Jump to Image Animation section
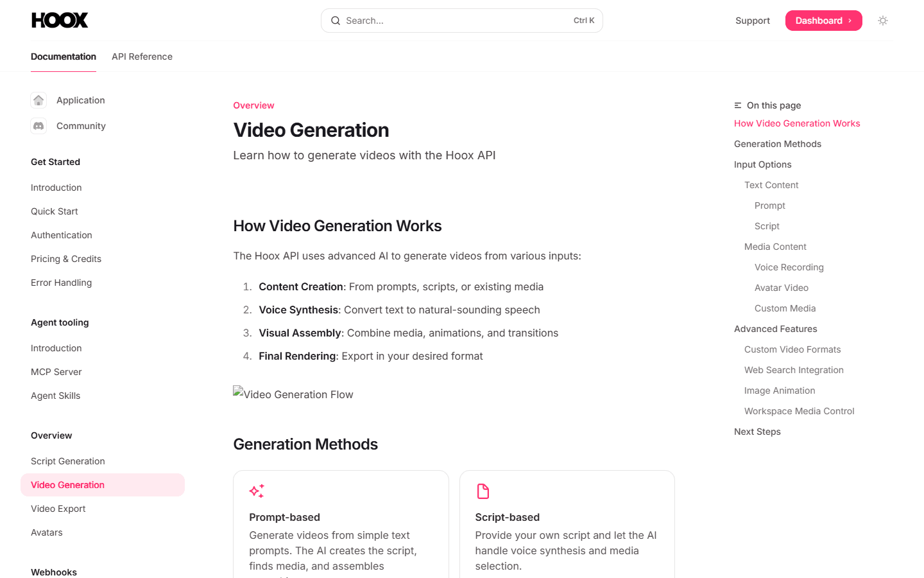 click(780, 390)
